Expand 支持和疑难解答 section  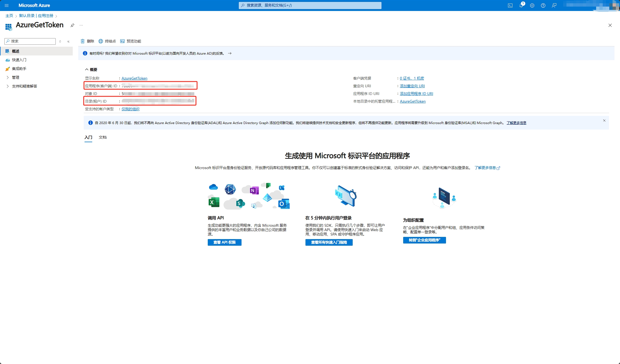[x=24, y=86]
